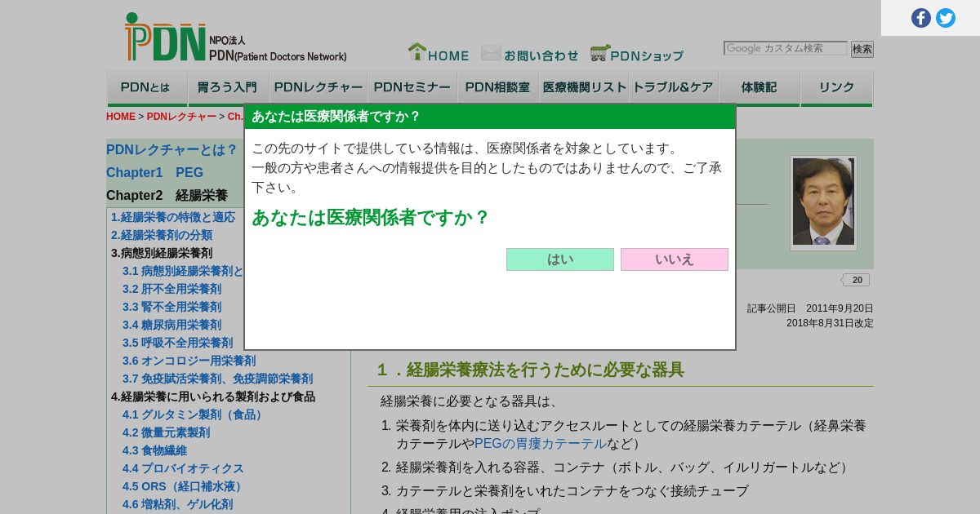
Task: Open お問い合わせ contact link with envelope icon
Action: (x=529, y=54)
